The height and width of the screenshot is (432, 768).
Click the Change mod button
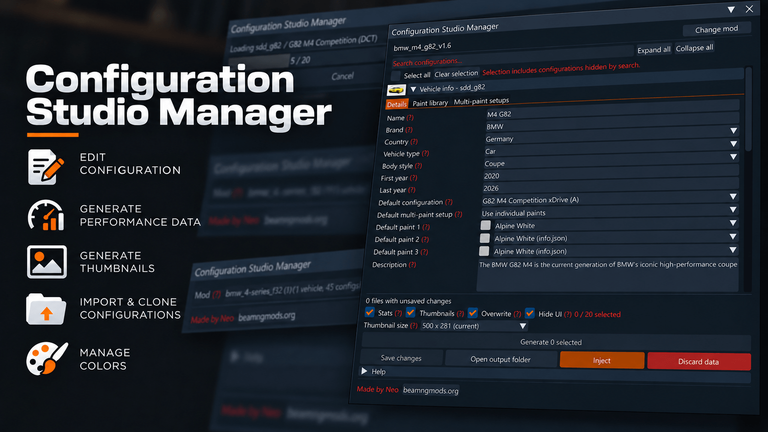(x=716, y=29)
